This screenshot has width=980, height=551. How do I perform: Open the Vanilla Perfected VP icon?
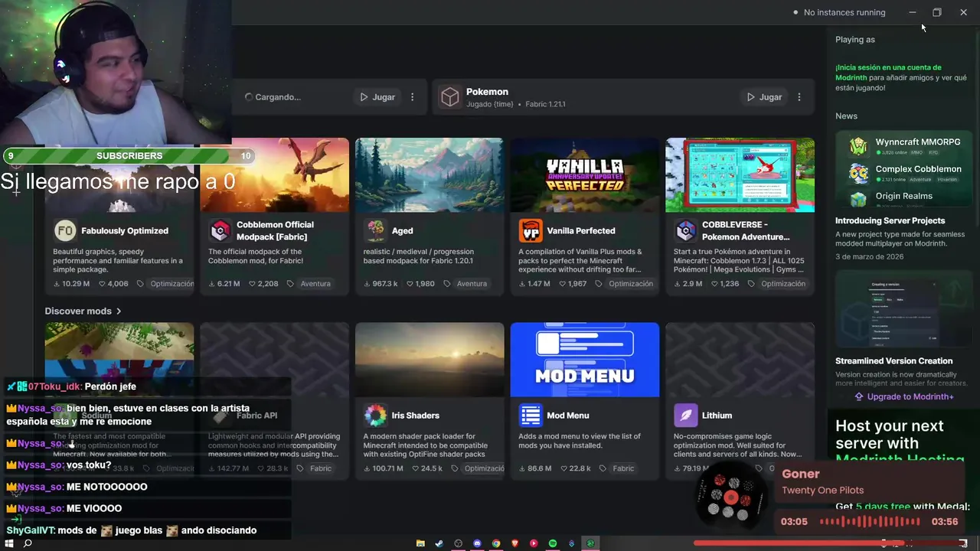point(531,230)
